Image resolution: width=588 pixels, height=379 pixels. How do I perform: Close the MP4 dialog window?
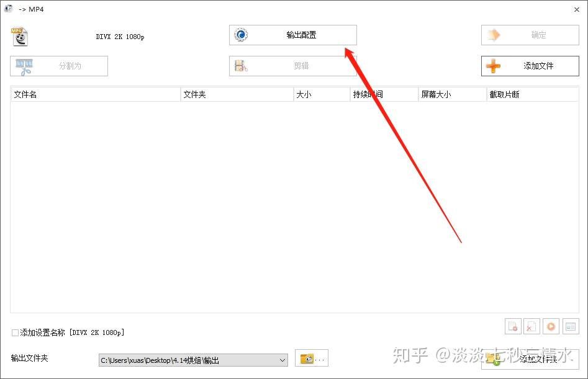[x=577, y=10]
